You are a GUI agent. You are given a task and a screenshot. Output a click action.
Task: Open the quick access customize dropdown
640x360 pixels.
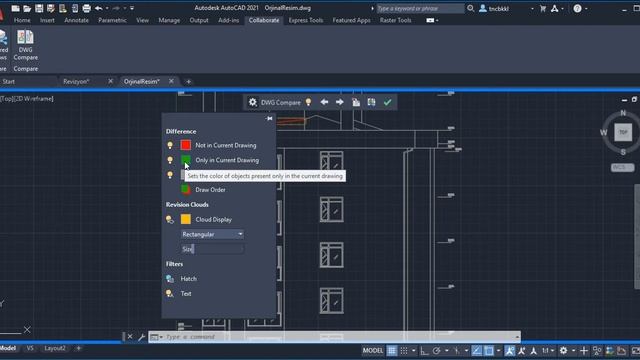[x=132, y=8]
